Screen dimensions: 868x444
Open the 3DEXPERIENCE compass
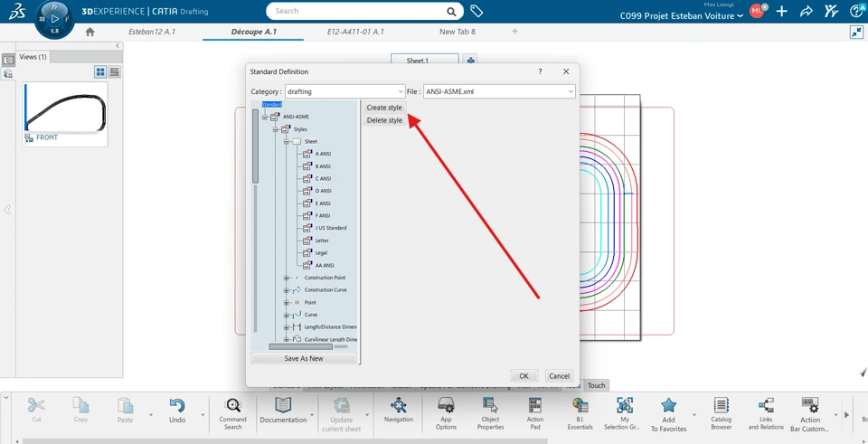[54, 18]
